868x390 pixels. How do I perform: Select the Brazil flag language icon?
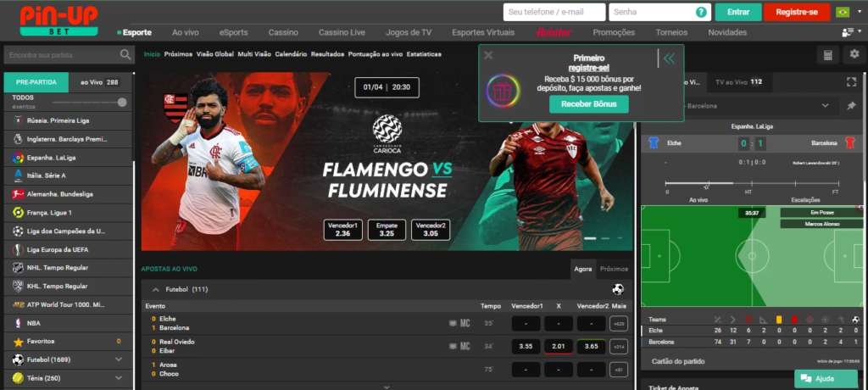[843, 12]
